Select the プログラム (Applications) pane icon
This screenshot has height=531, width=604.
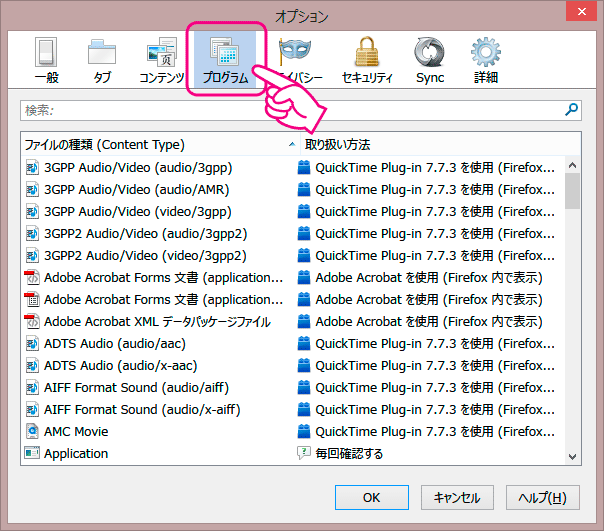pyautogui.click(x=226, y=60)
